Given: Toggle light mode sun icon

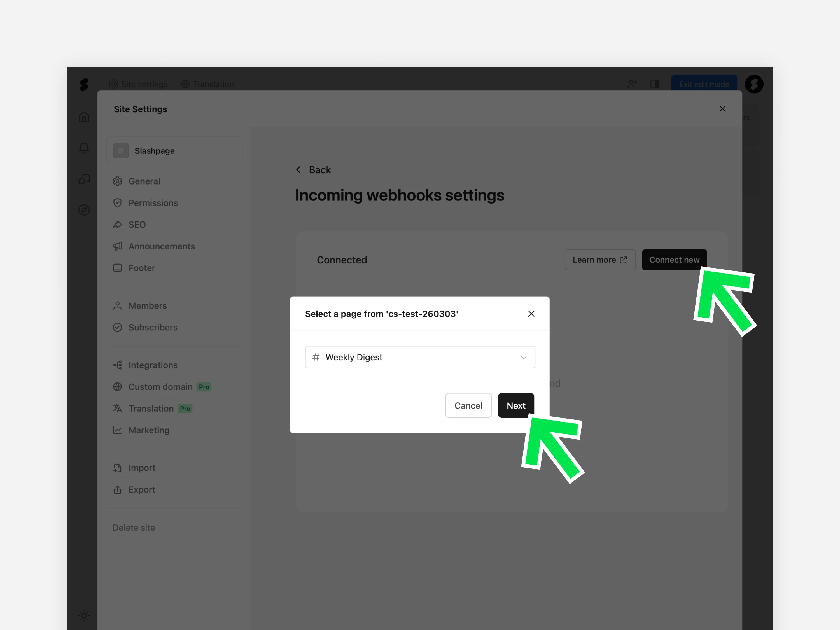Looking at the screenshot, I should pyautogui.click(x=84, y=615).
